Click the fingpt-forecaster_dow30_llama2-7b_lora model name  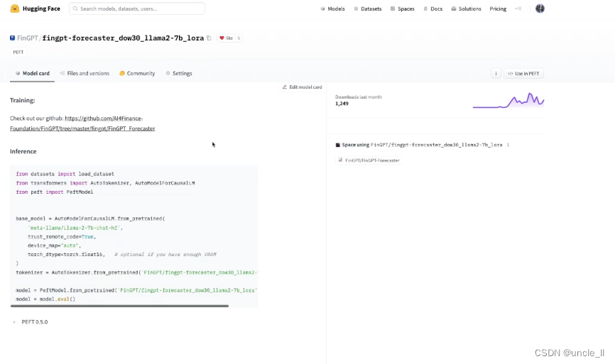click(x=123, y=38)
